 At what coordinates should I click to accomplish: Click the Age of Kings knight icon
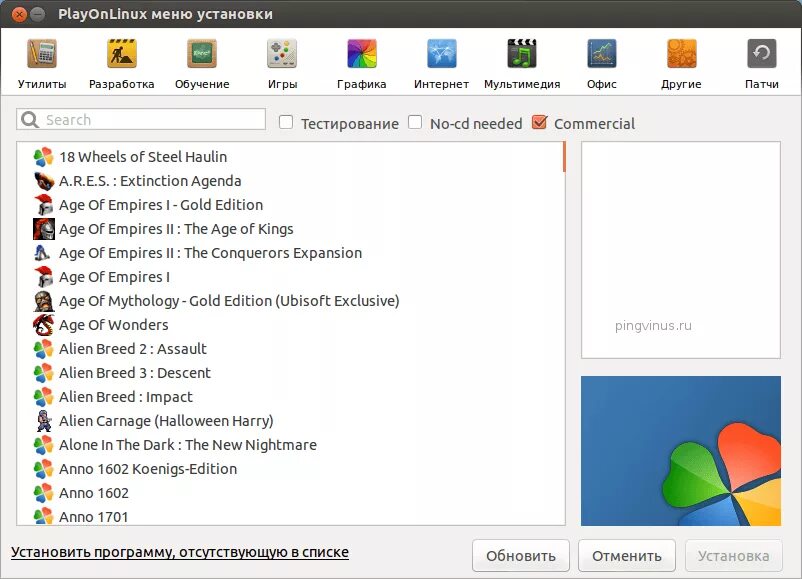click(x=43, y=229)
